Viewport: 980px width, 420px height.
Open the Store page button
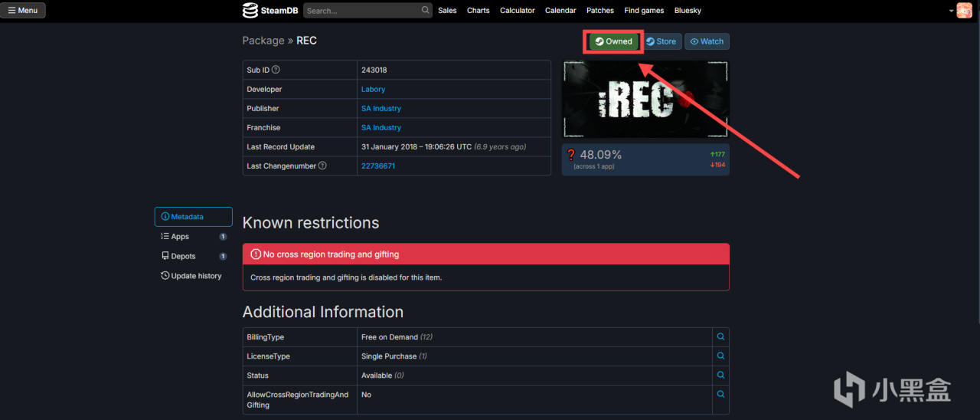(661, 41)
